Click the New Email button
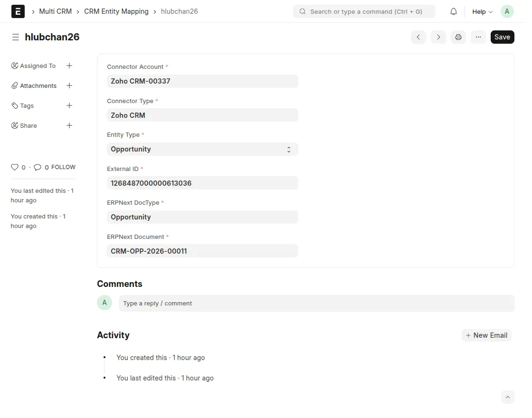Image resolution: width=532 pixels, height=418 pixels. (486, 335)
